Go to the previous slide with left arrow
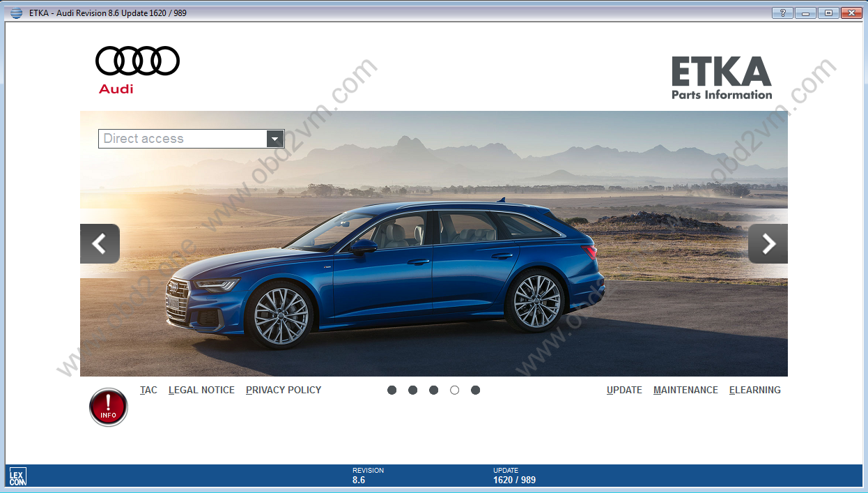The width and height of the screenshot is (868, 493). [x=100, y=243]
